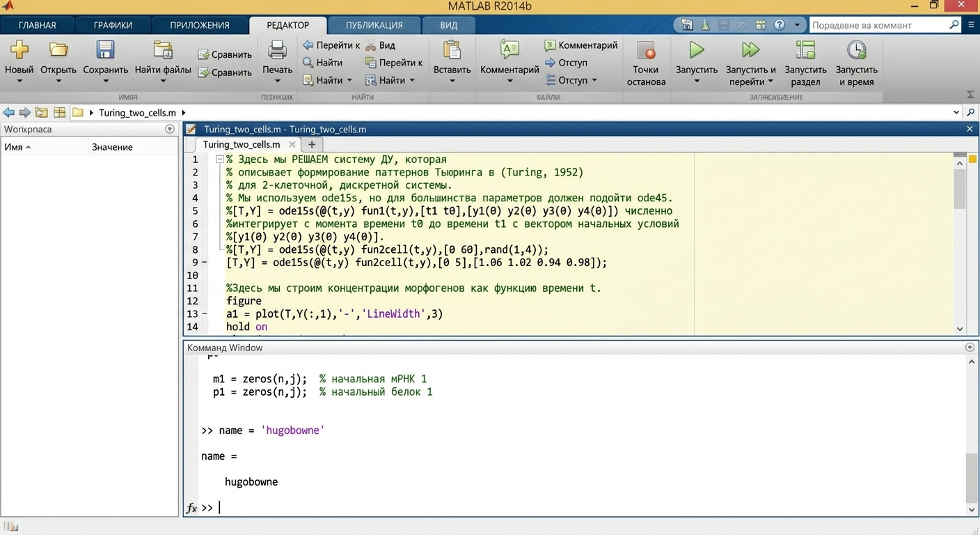Click the Значение column header
The height and width of the screenshot is (535, 980).
pyautogui.click(x=133, y=147)
